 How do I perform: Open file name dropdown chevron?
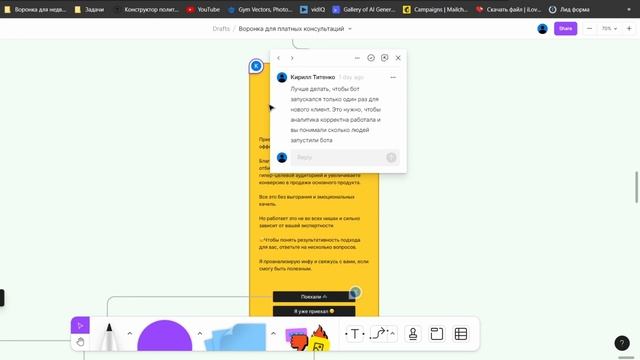[x=350, y=29]
